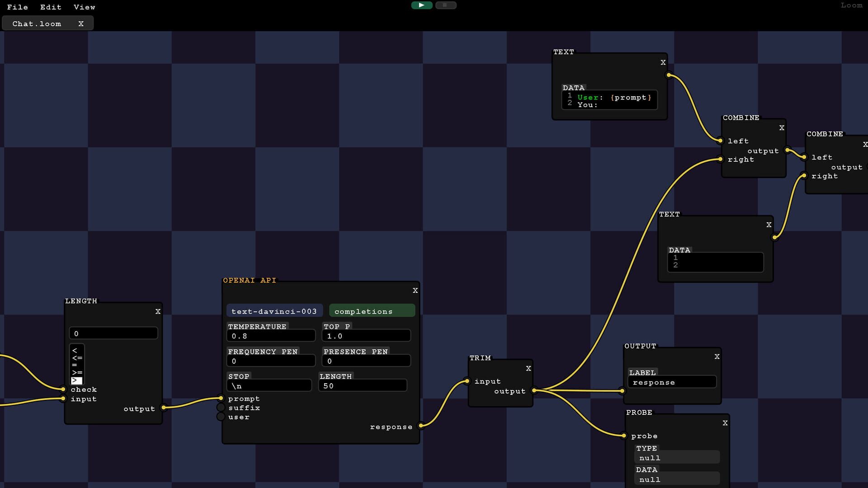Click the input port on LENGTH node
The height and width of the screenshot is (488, 868).
[x=63, y=399]
